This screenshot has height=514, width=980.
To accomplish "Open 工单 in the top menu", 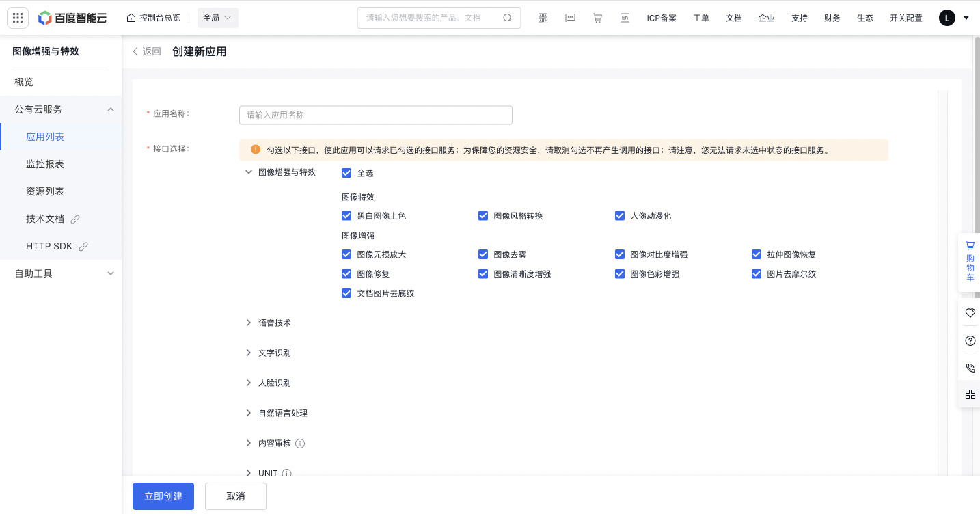I will pyautogui.click(x=701, y=18).
